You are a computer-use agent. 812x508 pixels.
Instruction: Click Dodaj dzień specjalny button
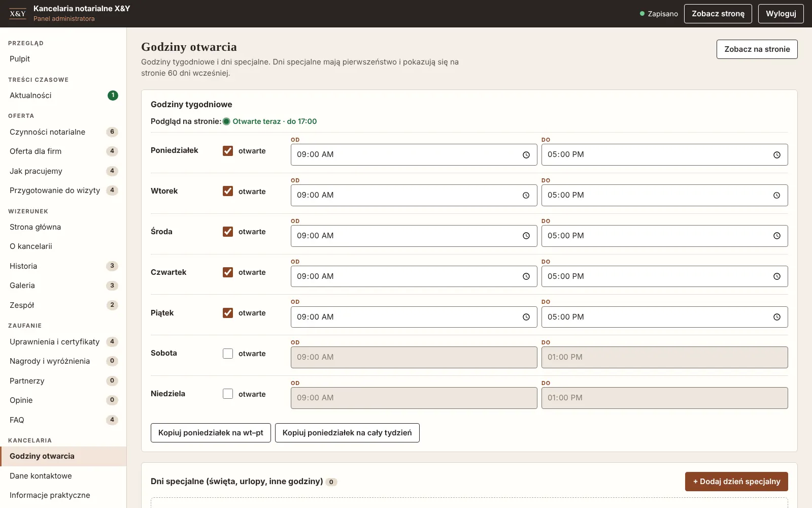pyautogui.click(x=736, y=482)
